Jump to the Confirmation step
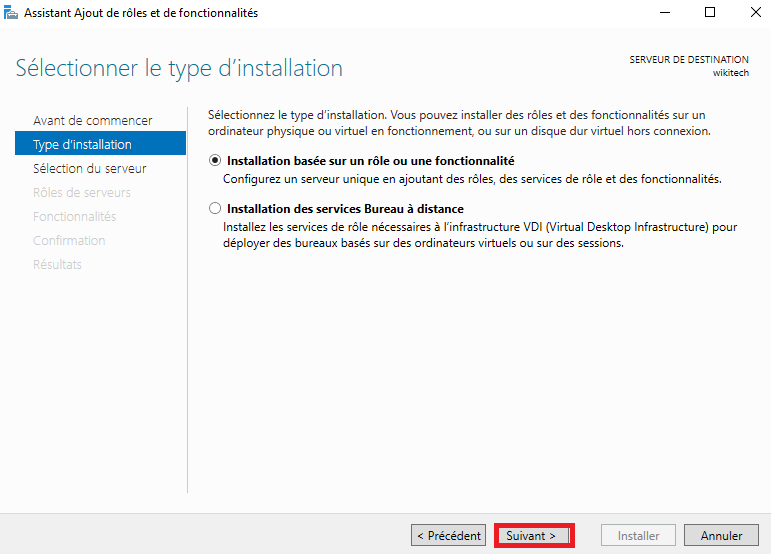The image size is (771, 554). coord(69,240)
